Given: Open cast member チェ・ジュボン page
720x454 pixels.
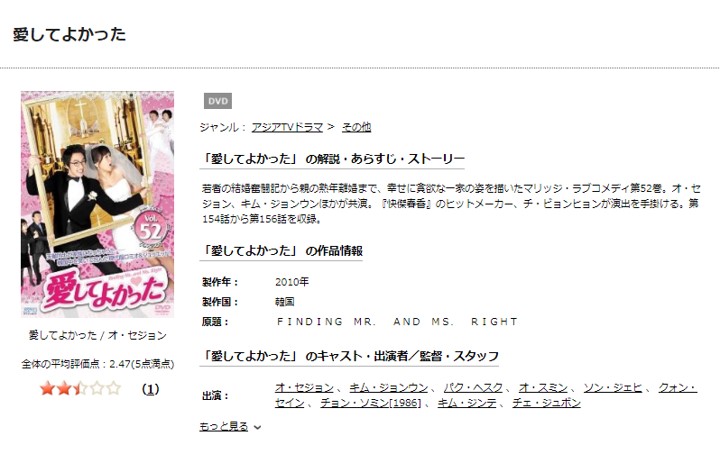Looking at the screenshot, I should (x=546, y=403).
